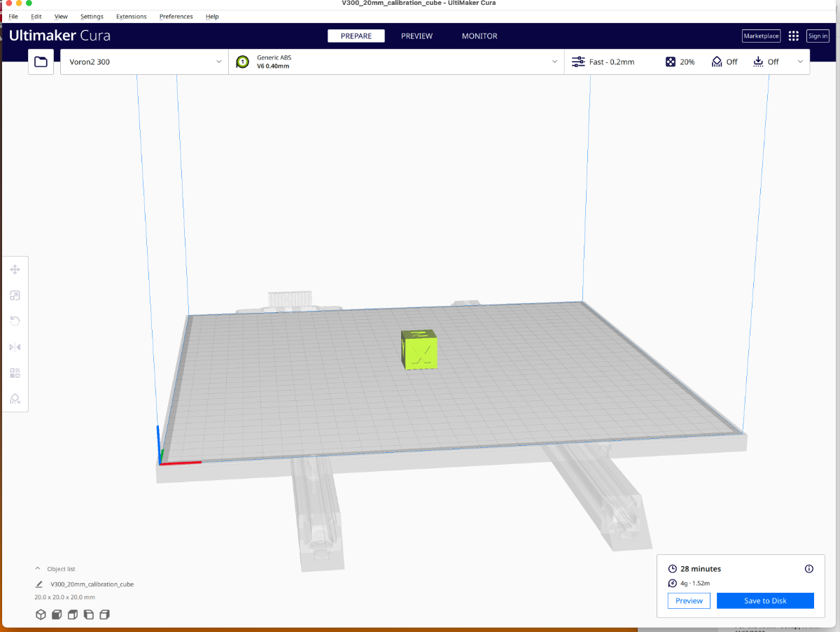Click the extruder 1 material icon
Screen dimensions: 840x632
point(243,62)
